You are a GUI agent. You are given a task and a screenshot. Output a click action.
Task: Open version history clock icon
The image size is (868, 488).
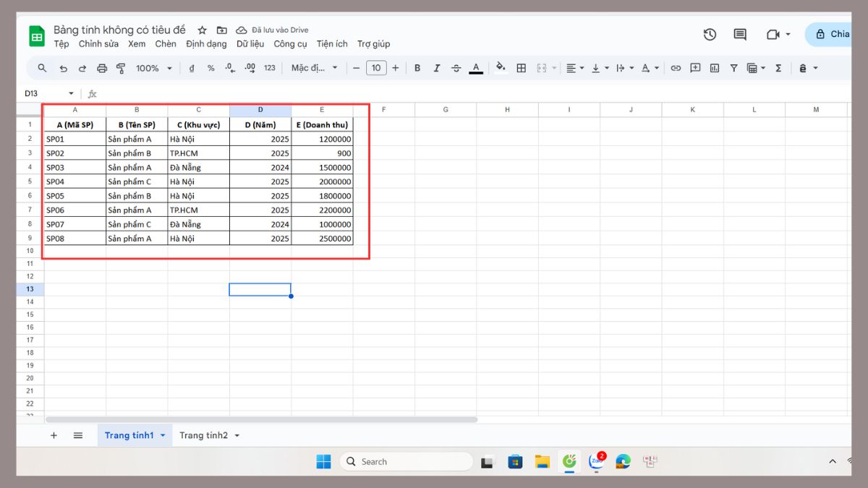[710, 35]
